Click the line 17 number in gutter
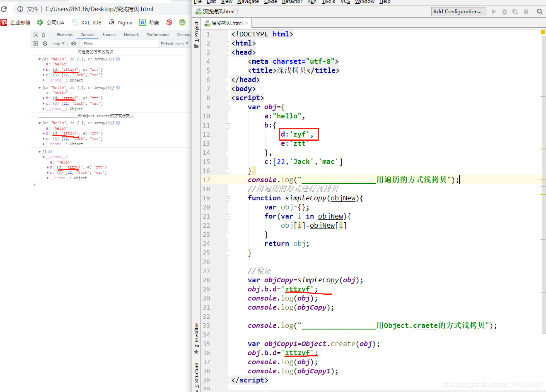Screen dimensions: 546x392 pyautogui.click(x=206, y=180)
